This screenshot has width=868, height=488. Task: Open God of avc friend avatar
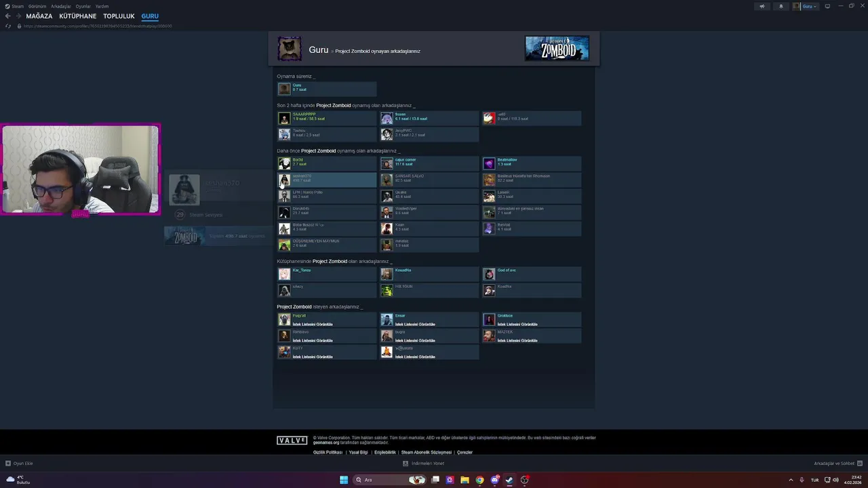(489, 274)
